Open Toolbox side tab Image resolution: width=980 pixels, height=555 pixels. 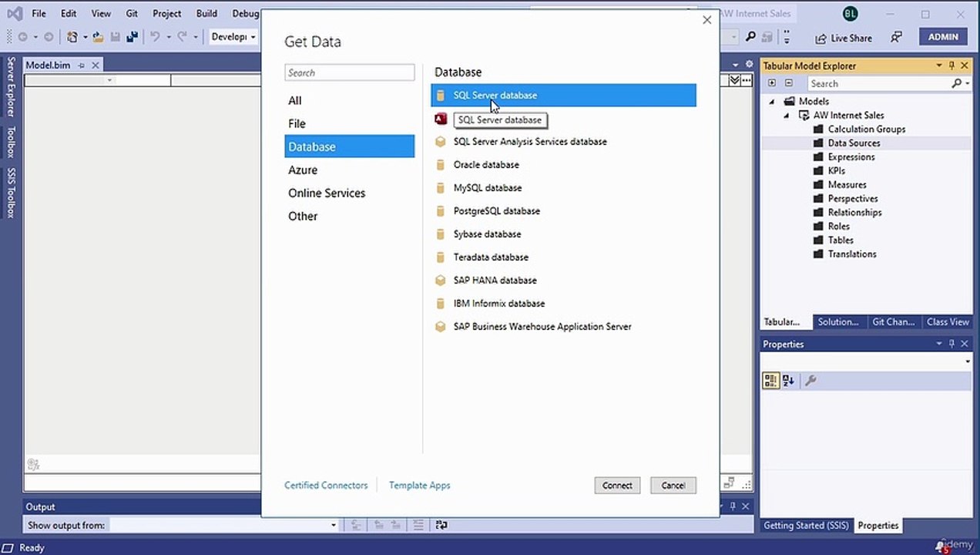tap(11, 142)
